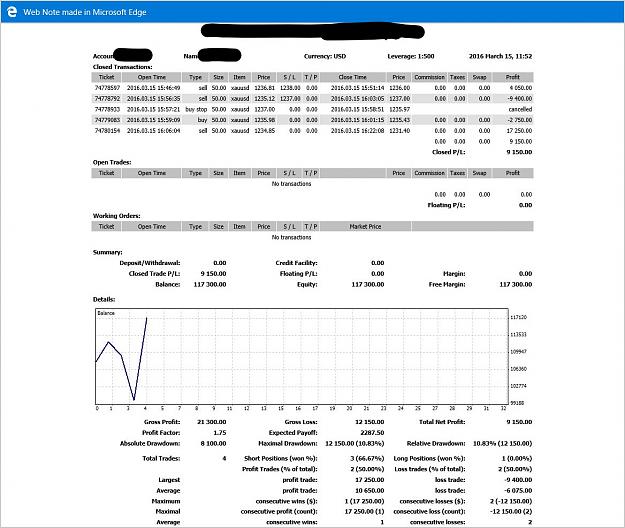Screen dimensions: 625x528
Task: Click the 'Equity:' label
Action: 307,285
